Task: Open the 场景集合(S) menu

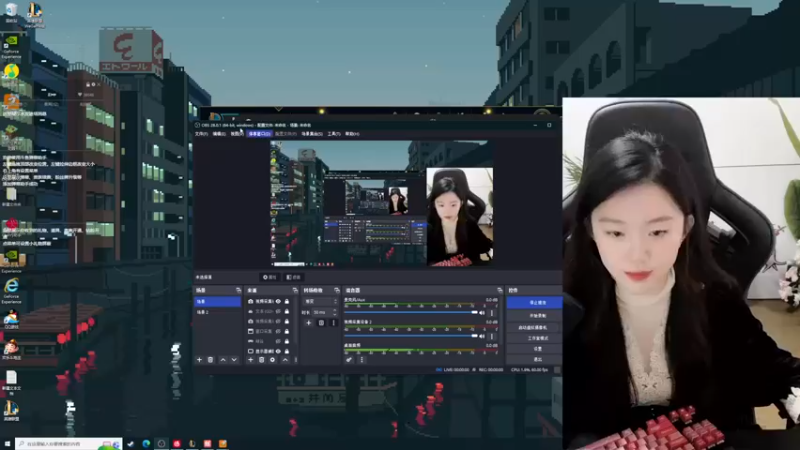Action: (312, 134)
